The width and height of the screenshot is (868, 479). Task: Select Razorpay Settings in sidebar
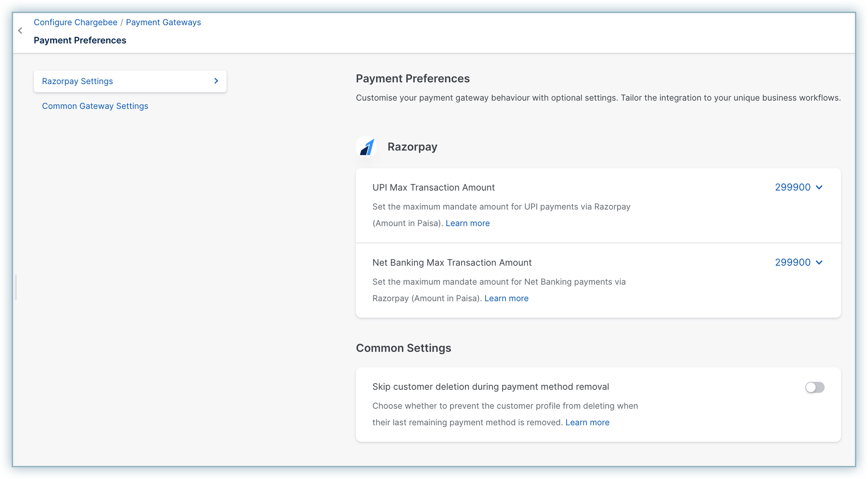[x=130, y=81]
